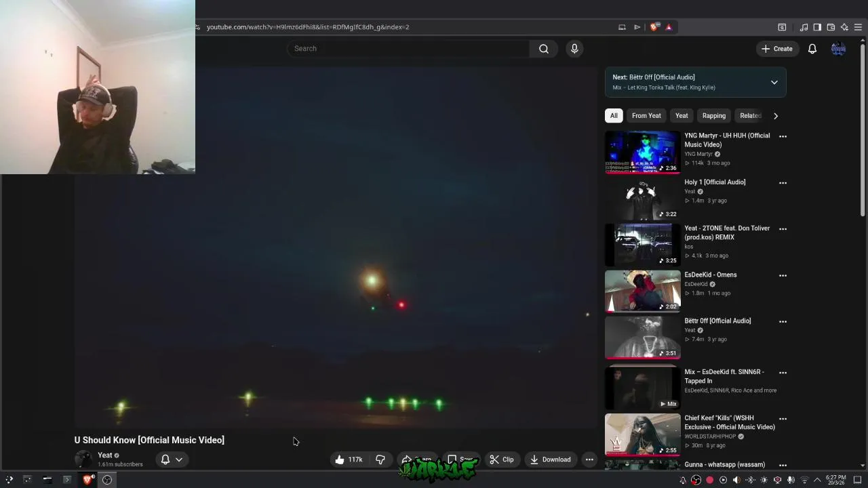This screenshot has width=868, height=488.
Task: Open Wi-Fi network icon in system tray
Action: (x=805, y=480)
